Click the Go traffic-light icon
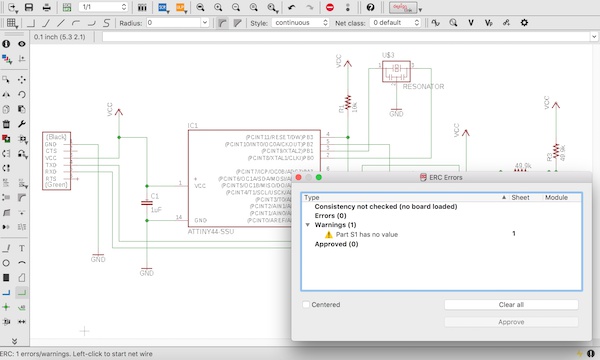Image resolution: width=600 pixels, height=360 pixels. click(x=347, y=7)
